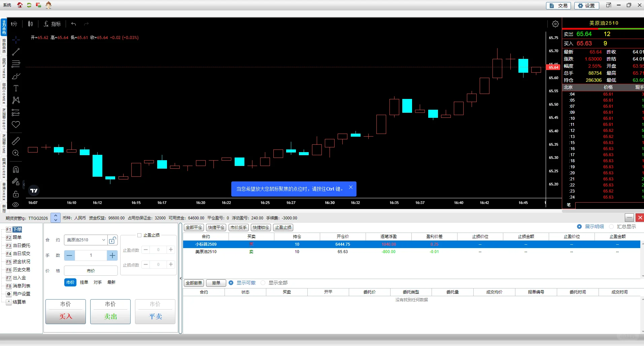Choose the 对手 price type option
This screenshot has height=346, width=644.
(x=98, y=282)
